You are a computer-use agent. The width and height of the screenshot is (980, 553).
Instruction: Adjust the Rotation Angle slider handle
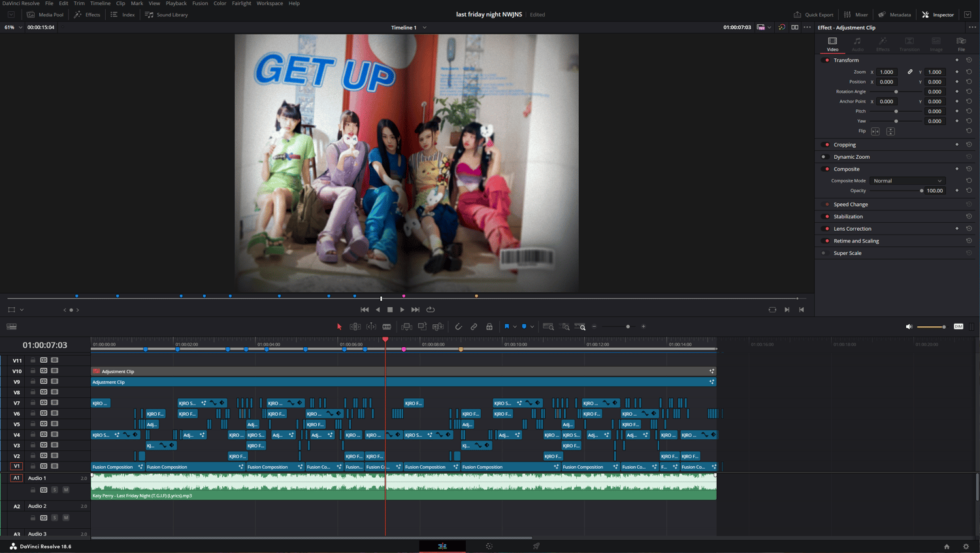pyautogui.click(x=896, y=92)
